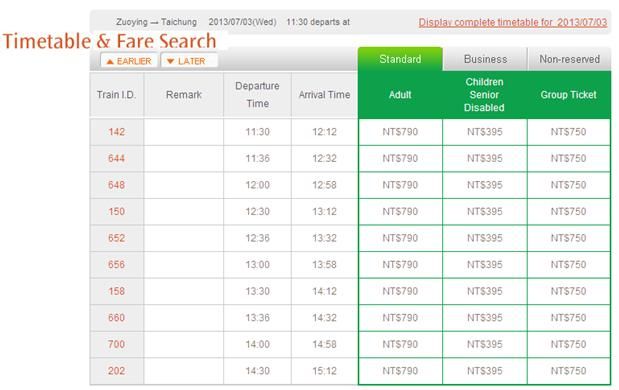Select the Children Senior Disabled column header

484,95
